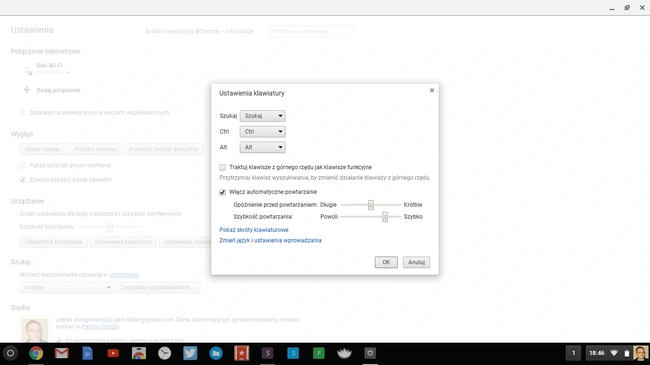Uncheck Włącz automatyczne powtarzanie

pos(223,192)
